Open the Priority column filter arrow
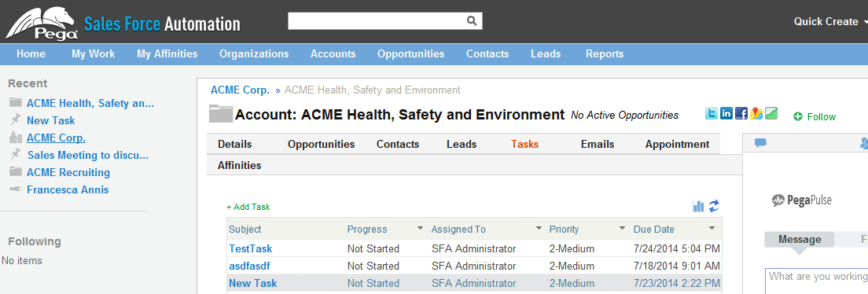868x294 pixels. (x=623, y=229)
